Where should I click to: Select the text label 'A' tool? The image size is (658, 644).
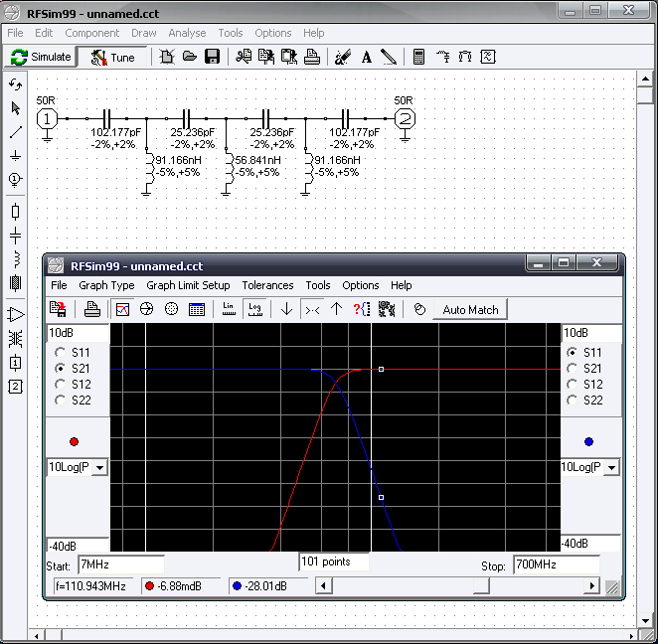[367, 57]
